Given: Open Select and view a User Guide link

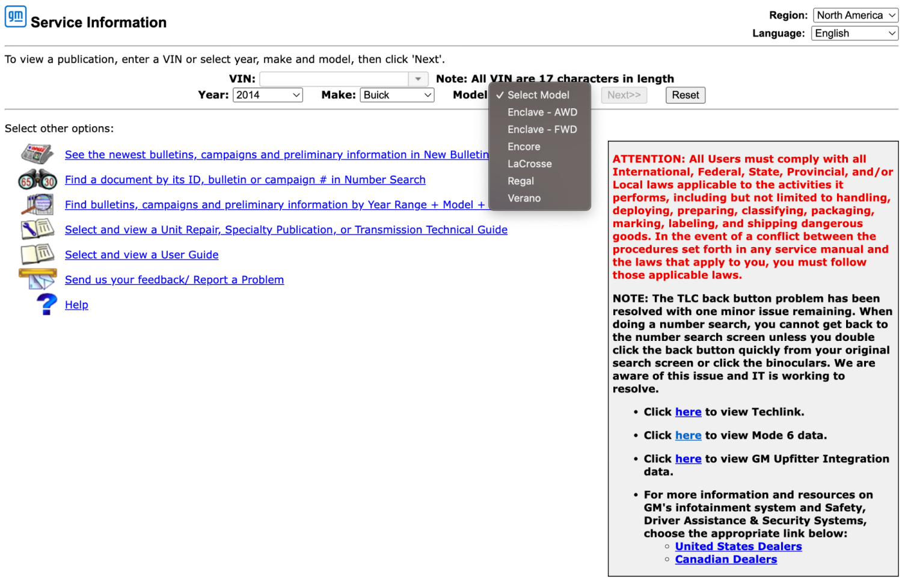Looking at the screenshot, I should 142,254.
